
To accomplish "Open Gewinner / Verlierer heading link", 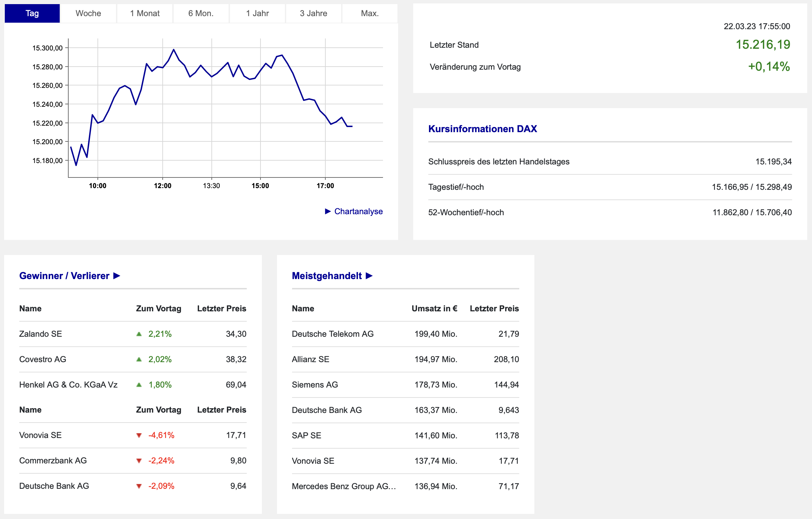I will coord(64,276).
